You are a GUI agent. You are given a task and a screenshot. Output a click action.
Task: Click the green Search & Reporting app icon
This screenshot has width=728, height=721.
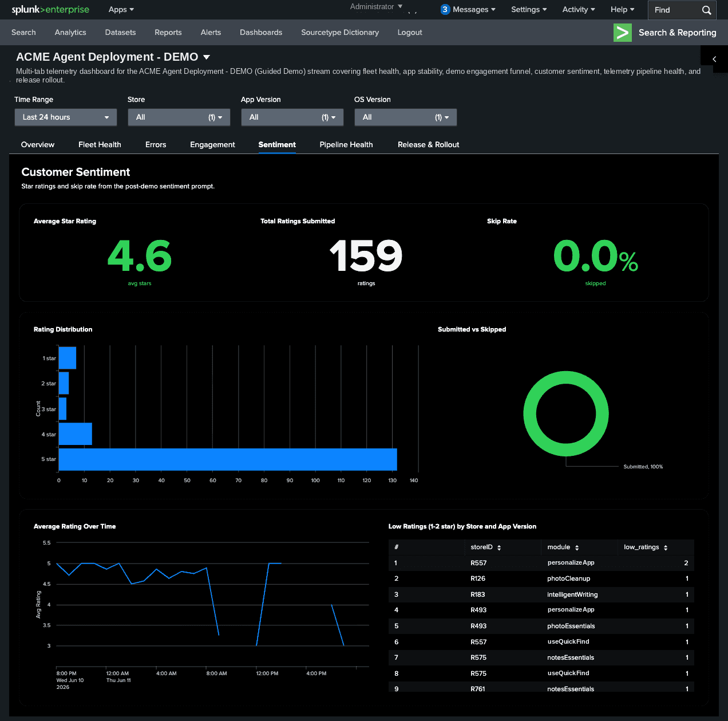point(623,33)
